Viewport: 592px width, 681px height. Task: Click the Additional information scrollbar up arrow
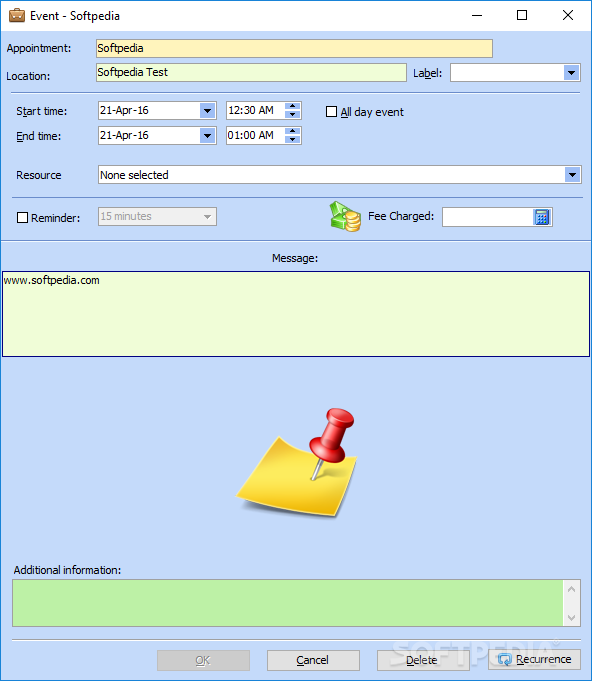[572, 589]
